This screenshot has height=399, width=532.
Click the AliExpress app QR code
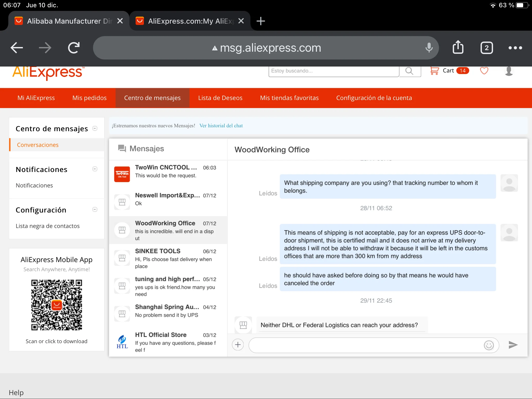[x=57, y=305]
